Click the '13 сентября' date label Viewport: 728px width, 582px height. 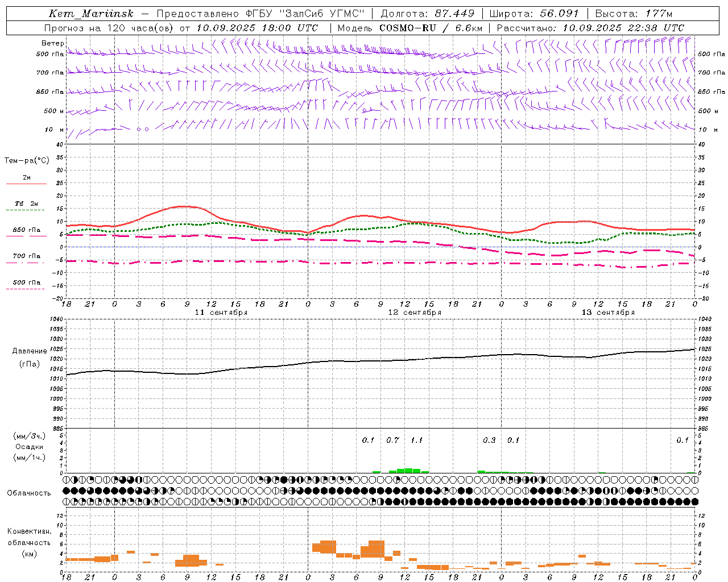pos(608,313)
